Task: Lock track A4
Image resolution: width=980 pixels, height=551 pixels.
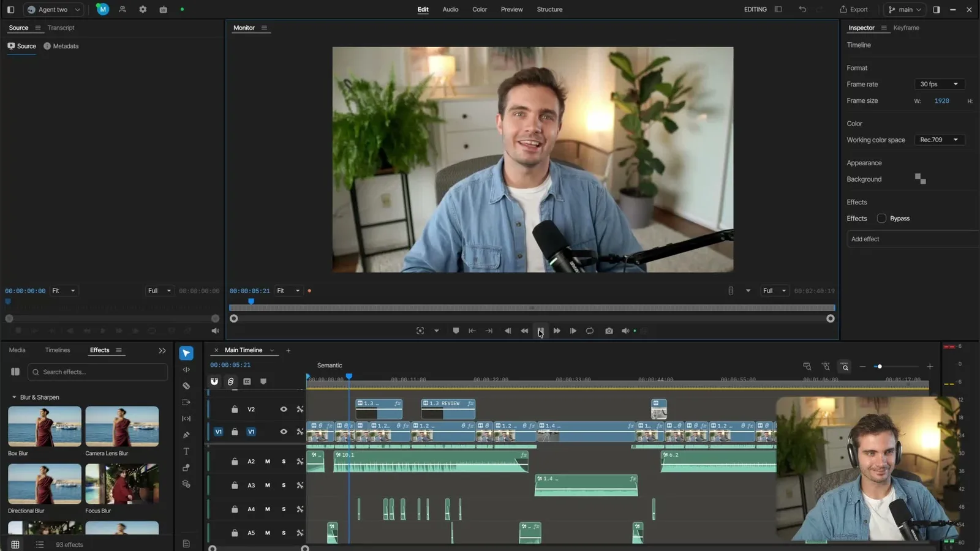Action: click(x=235, y=509)
